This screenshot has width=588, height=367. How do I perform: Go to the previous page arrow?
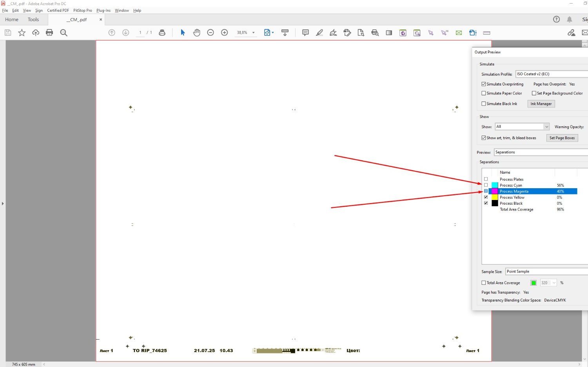pos(112,33)
